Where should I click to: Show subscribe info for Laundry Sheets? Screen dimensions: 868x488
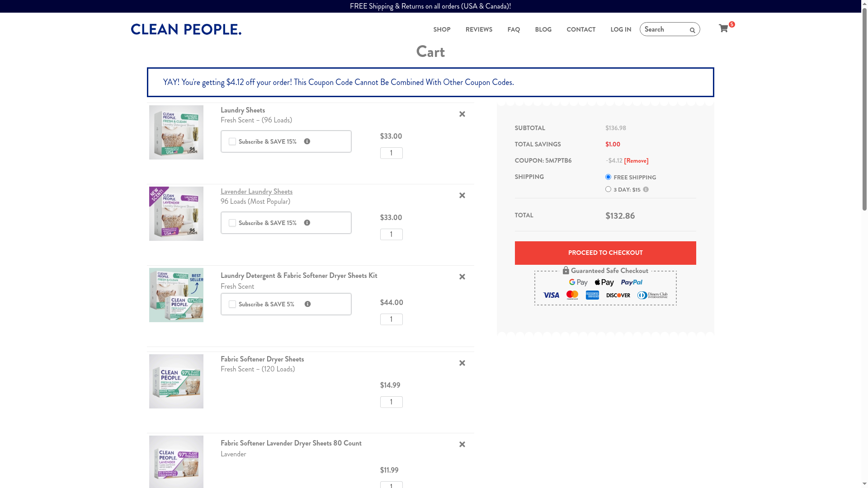(307, 141)
